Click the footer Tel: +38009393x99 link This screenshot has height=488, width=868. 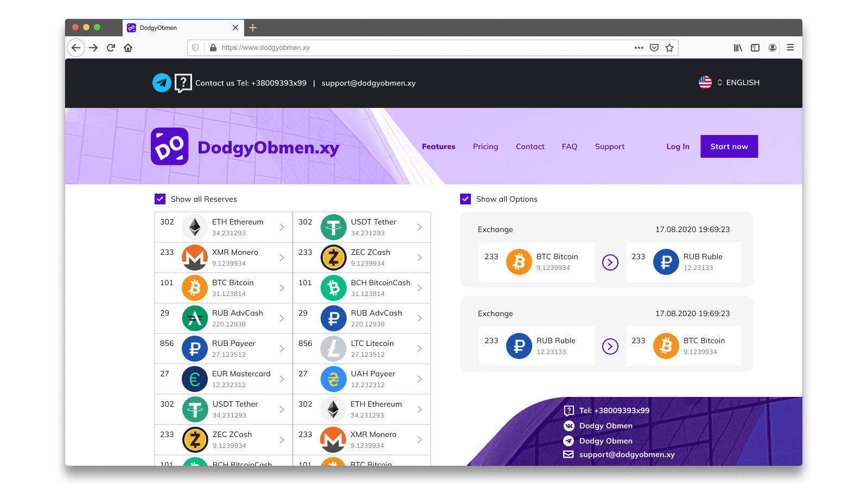click(614, 410)
